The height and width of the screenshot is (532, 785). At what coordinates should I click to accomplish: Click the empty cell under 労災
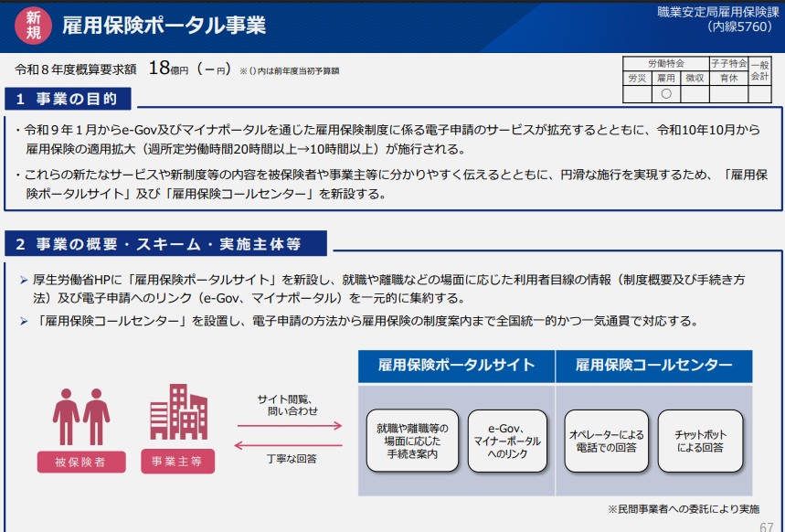[636, 93]
